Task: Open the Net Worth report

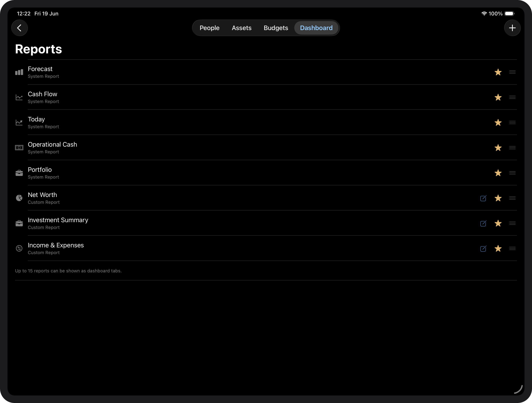Action: pos(266,198)
